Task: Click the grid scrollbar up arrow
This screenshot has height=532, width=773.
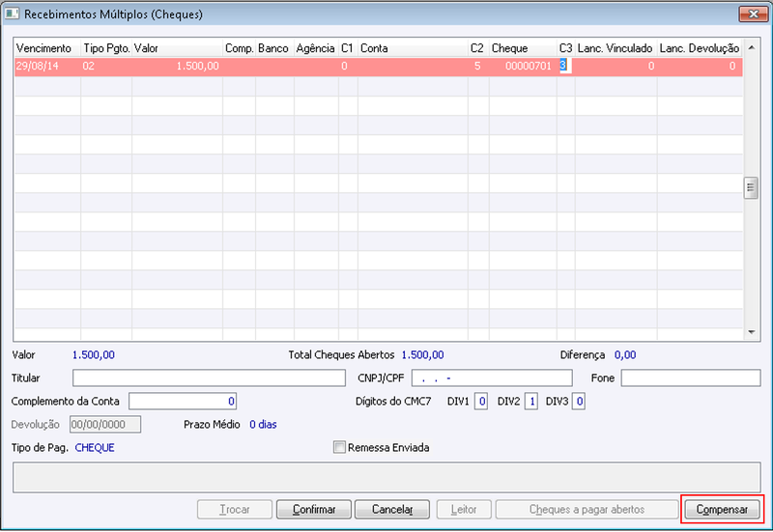Action: (752, 47)
